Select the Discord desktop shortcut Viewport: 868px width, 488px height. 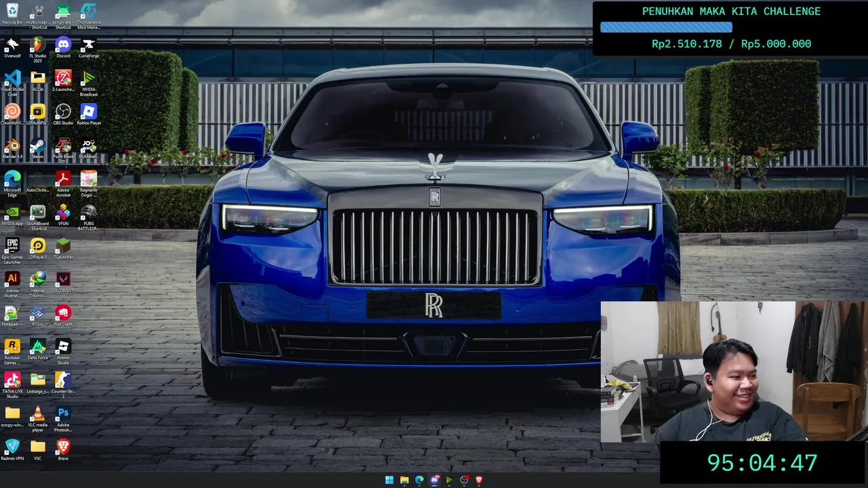point(63,47)
